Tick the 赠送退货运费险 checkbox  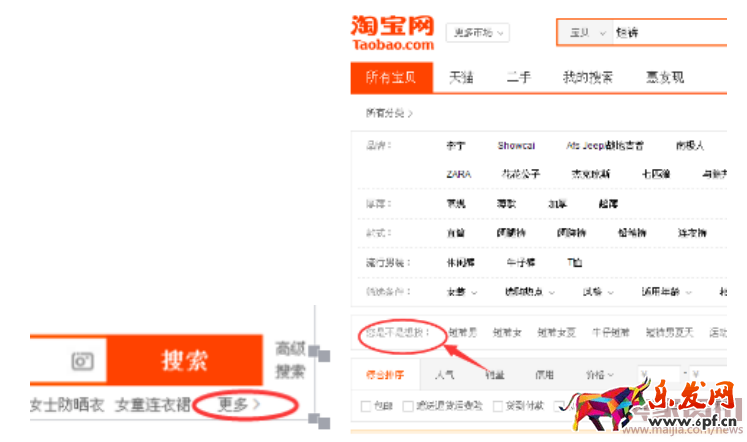click(408, 406)
